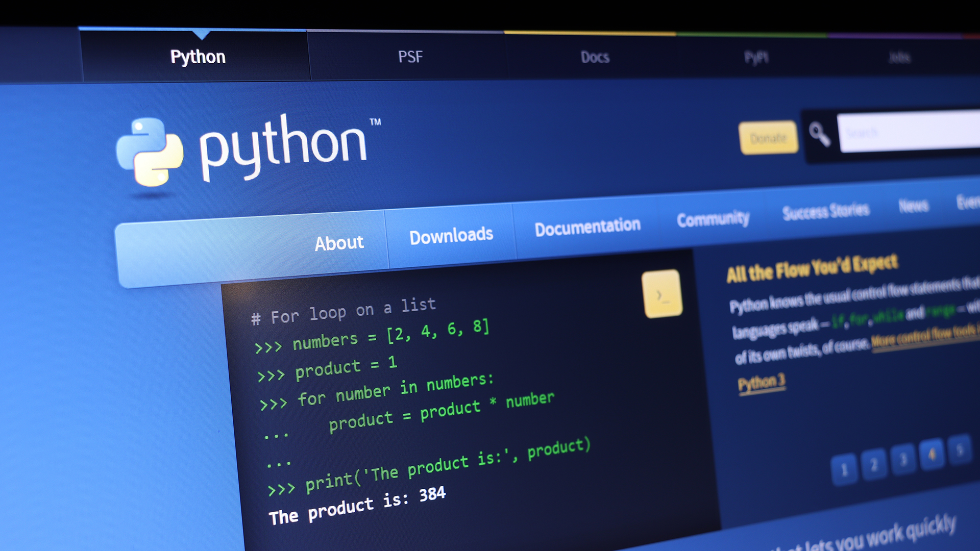This screenshot has height=551, width=980.
Task: Go to slide 3
Action: click(903, 459)
